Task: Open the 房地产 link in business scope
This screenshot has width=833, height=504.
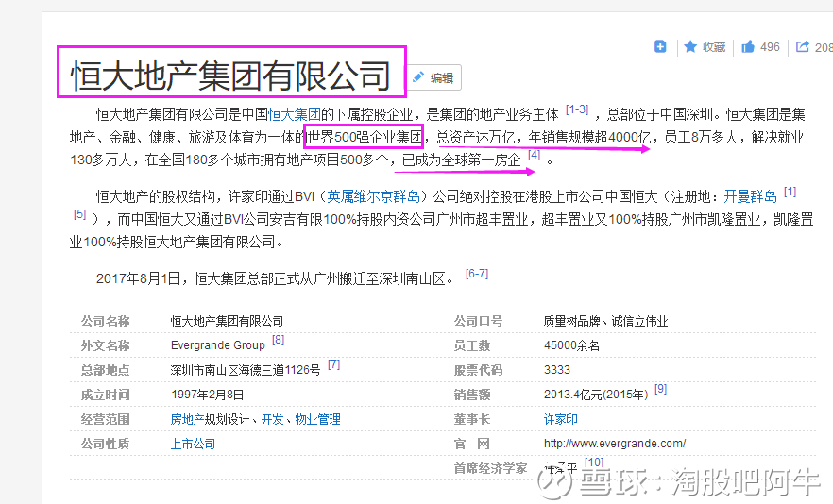Action: (x=187, y=419)
